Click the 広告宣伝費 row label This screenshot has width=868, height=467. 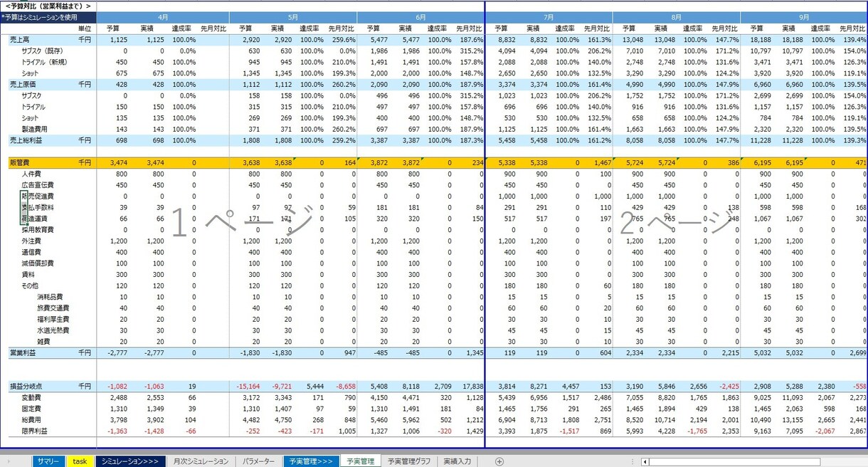[x=38, y=185]
